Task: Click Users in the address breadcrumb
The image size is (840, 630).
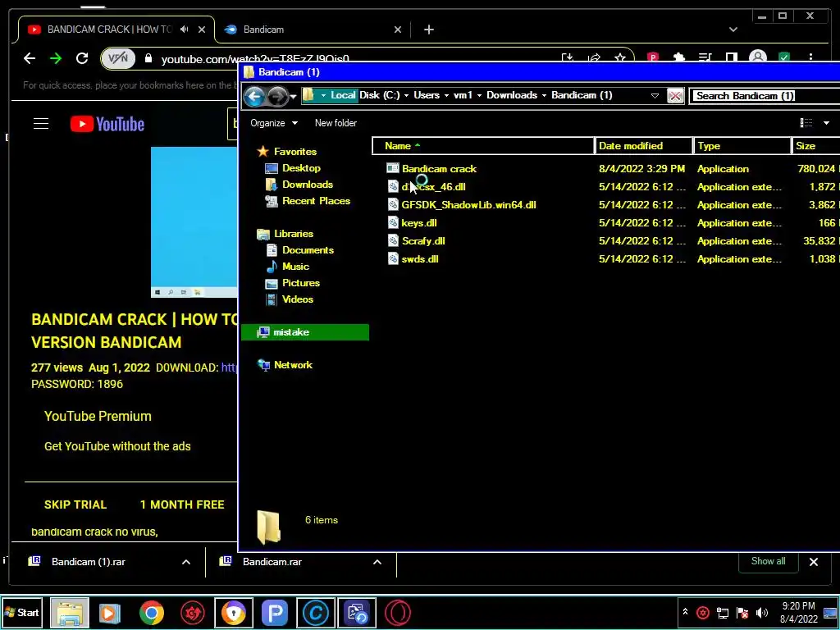Action: click(427, 95)
